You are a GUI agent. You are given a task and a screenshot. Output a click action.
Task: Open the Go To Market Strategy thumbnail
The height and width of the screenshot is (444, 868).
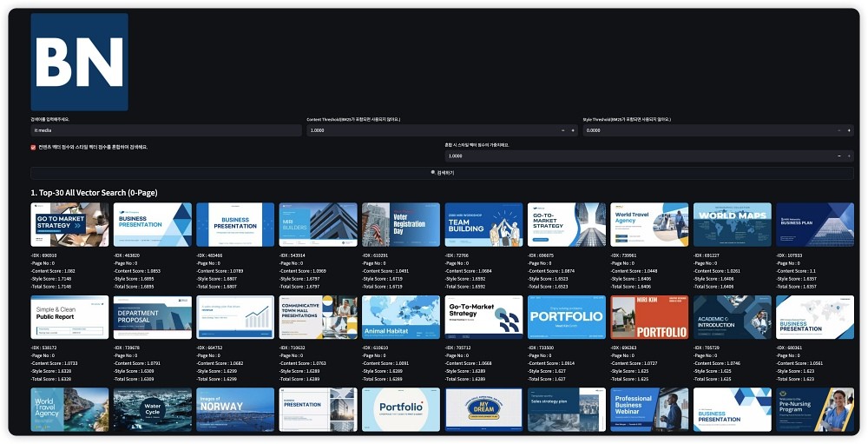69,225
